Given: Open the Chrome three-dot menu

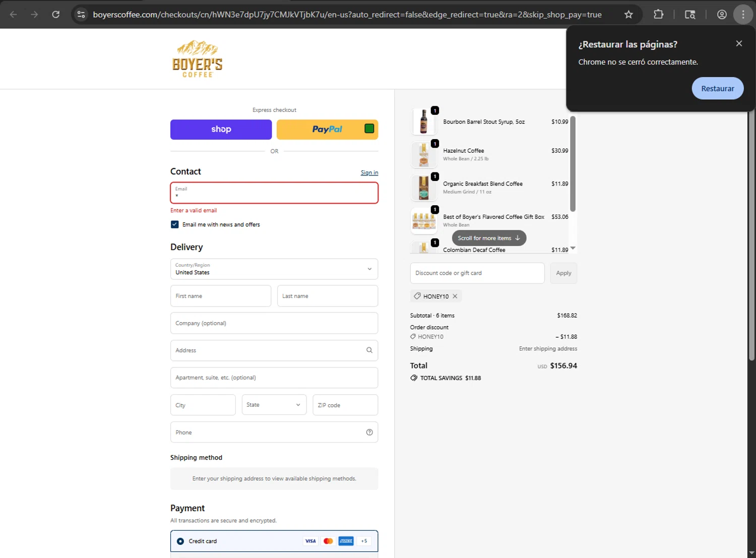Looking at the screenshot, I should pyautogui.click(x=743, y=15).
